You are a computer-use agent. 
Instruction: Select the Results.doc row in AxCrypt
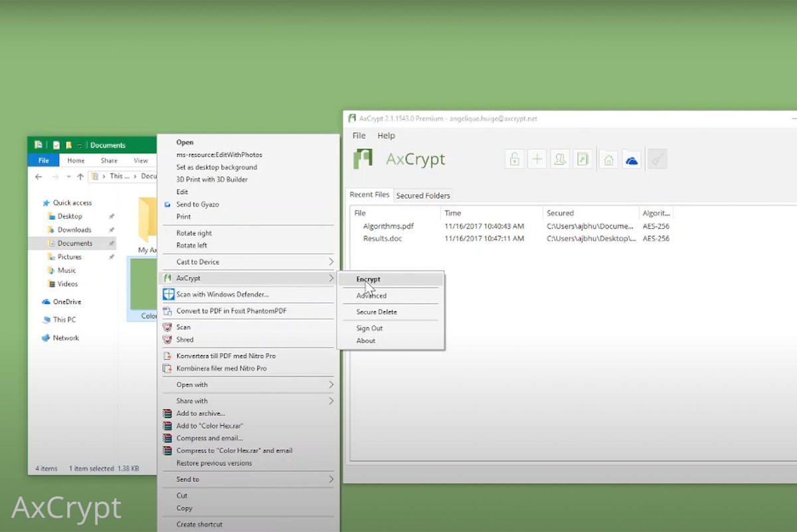point(511,238)
